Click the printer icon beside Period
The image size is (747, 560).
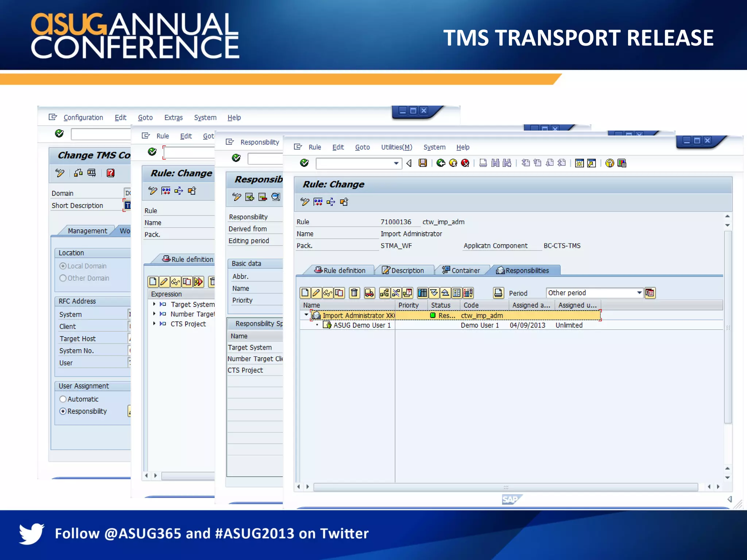coord(498,293)
